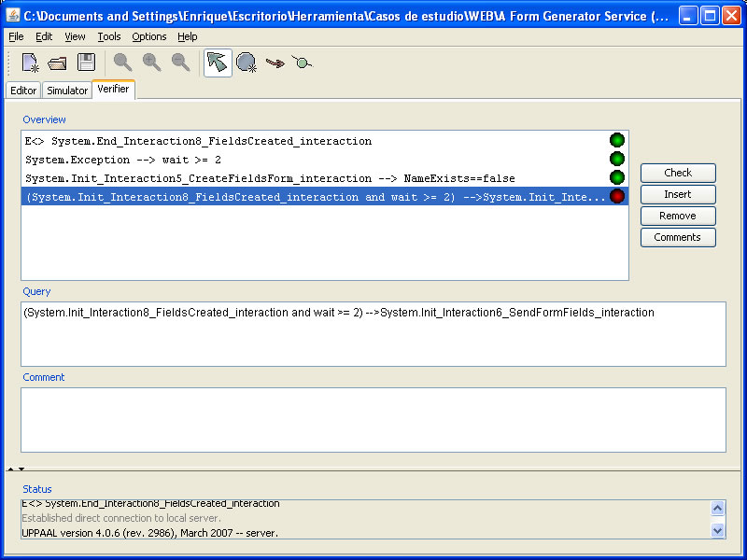Click the Remove button
Screen dimensions: 747x560
[x=678, y=216]
